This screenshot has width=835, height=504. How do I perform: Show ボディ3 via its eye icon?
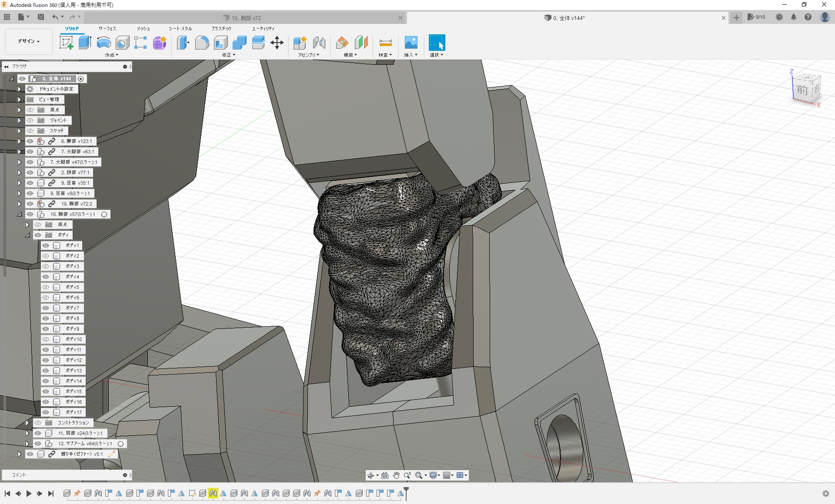(46, 266)
